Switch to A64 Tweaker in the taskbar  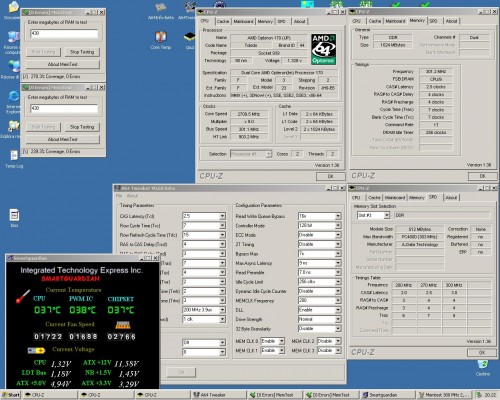tap(218, 395)
